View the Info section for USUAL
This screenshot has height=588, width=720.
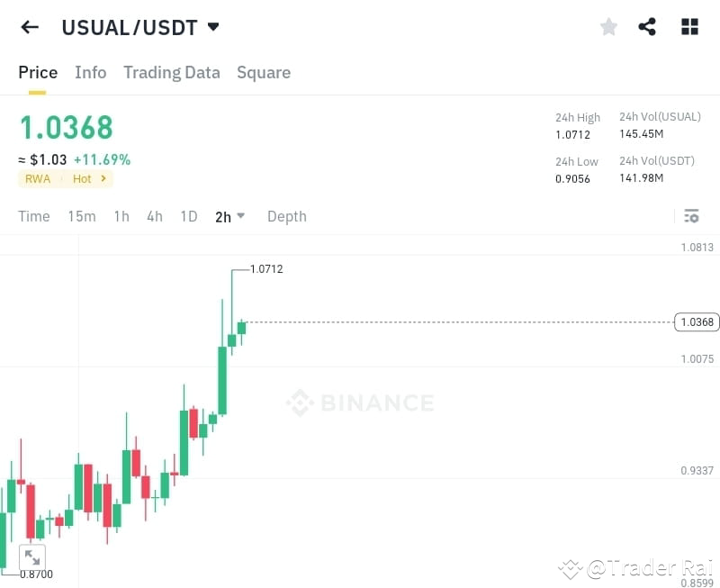click(x=90, y=72)
